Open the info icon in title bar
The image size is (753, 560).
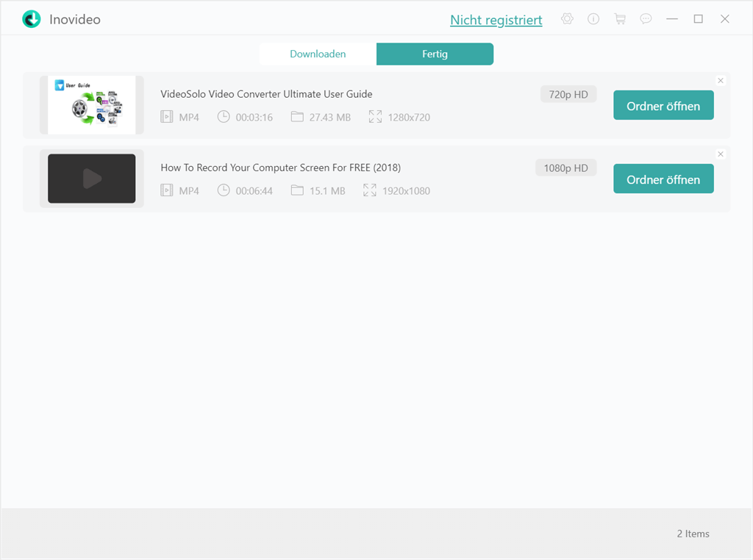pyautogui.click(x=593, y=18)
